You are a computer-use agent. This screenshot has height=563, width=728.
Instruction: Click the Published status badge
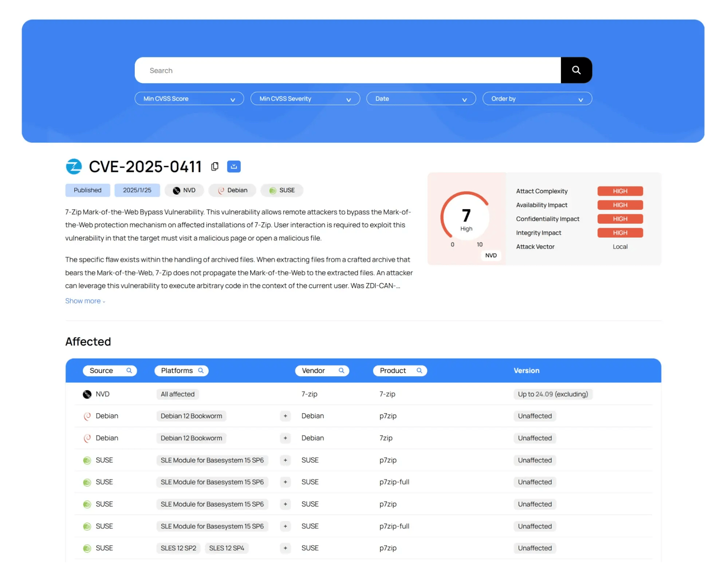pyautogui.click(x=87, y=190)
